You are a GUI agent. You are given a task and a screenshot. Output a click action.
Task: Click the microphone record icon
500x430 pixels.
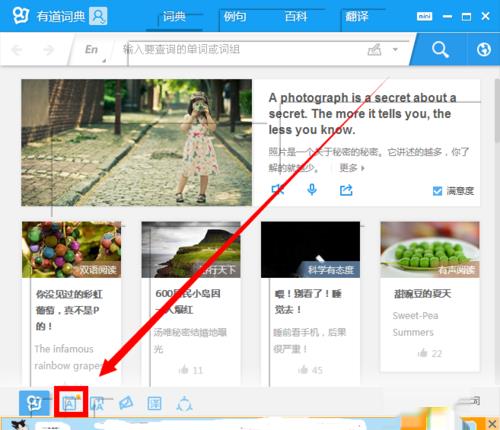pos(312,189)
